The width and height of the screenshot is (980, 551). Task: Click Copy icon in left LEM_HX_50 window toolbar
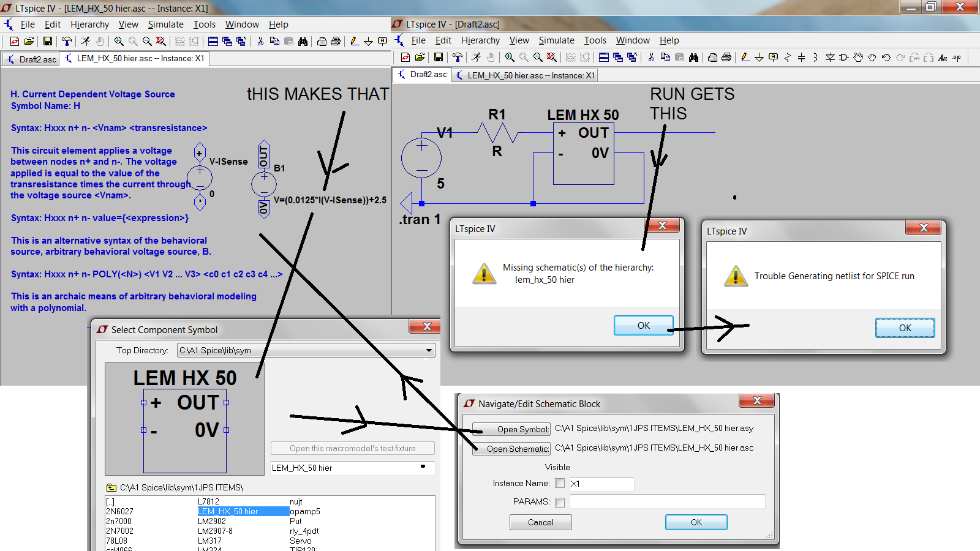click(x=274, y=41)
